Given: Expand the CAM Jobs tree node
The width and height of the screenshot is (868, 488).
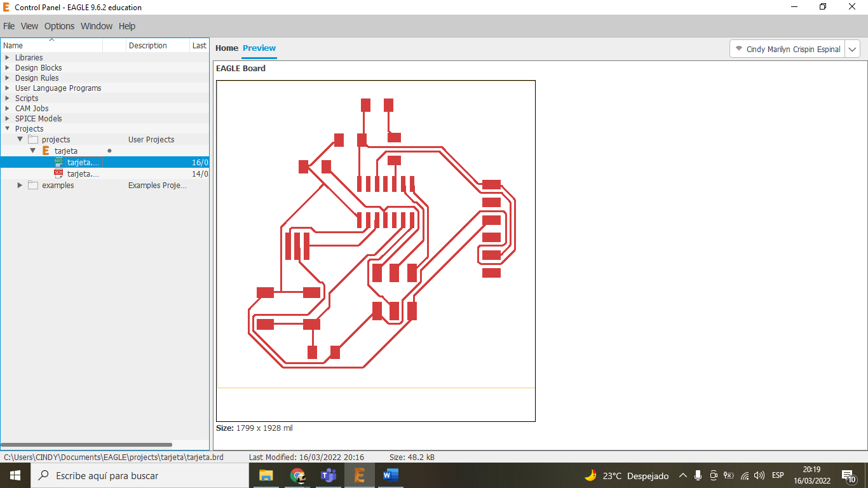Looking at the screenshot, I should point(8,109).
